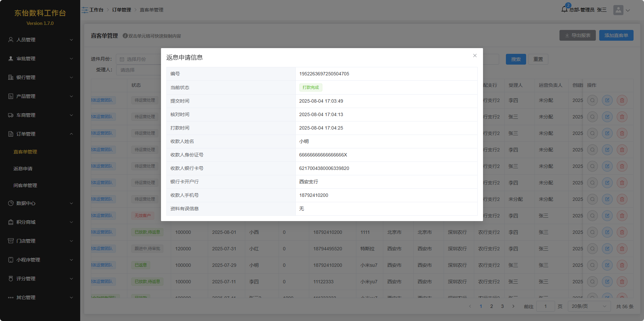
Task: Expand the 人员管理 sidebar menu
Action: coord(40,40)
